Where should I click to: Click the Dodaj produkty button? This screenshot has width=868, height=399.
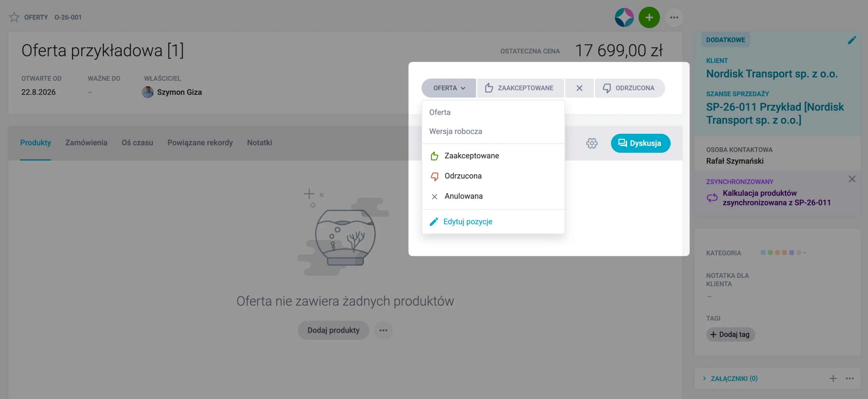(x=333, y=330)
